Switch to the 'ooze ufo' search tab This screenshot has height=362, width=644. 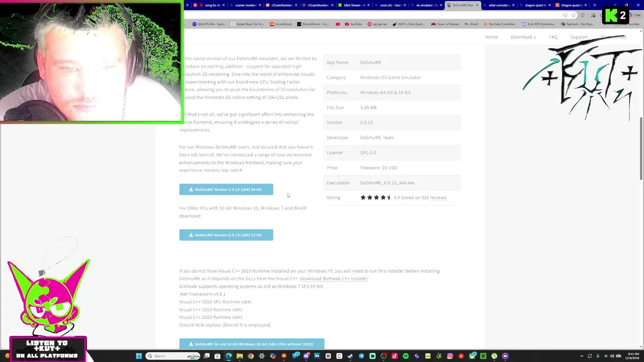(390, 5)
